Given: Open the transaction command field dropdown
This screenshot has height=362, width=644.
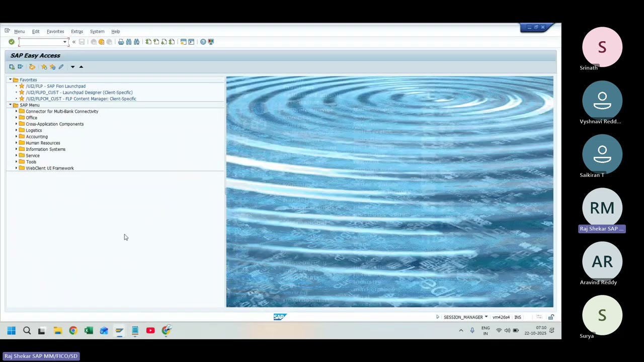Looking at the screenshot, I should [x=65, y=42].
